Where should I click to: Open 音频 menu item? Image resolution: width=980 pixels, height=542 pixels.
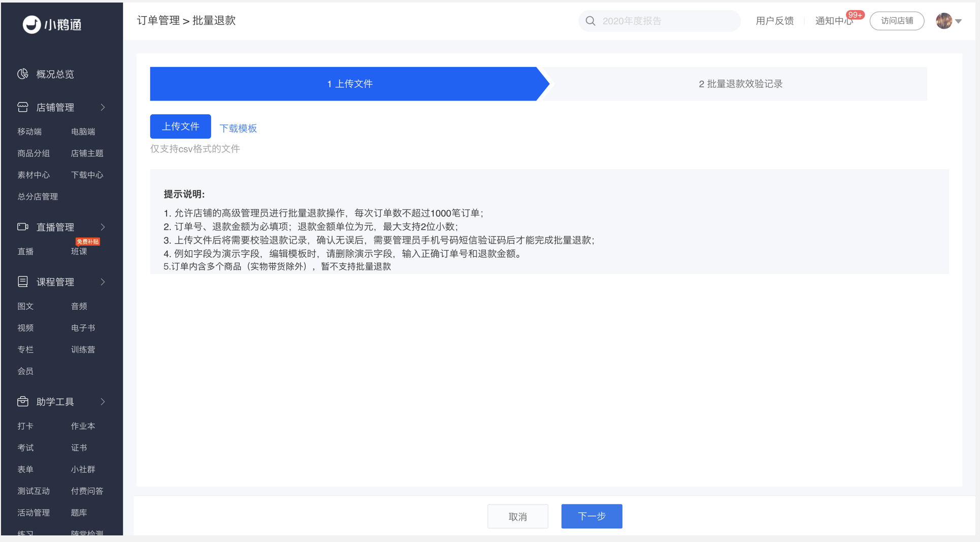[x=79, y=307]
